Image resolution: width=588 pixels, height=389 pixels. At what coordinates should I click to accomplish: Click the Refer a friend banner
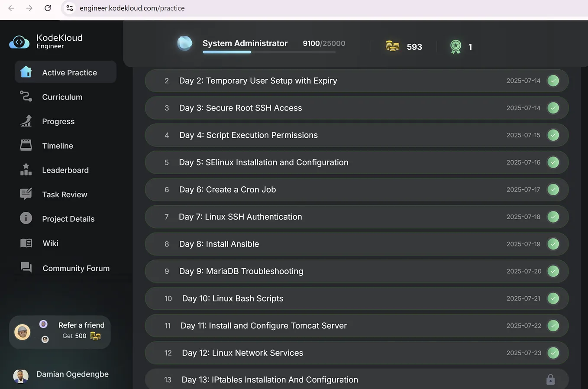pos(59,331)
